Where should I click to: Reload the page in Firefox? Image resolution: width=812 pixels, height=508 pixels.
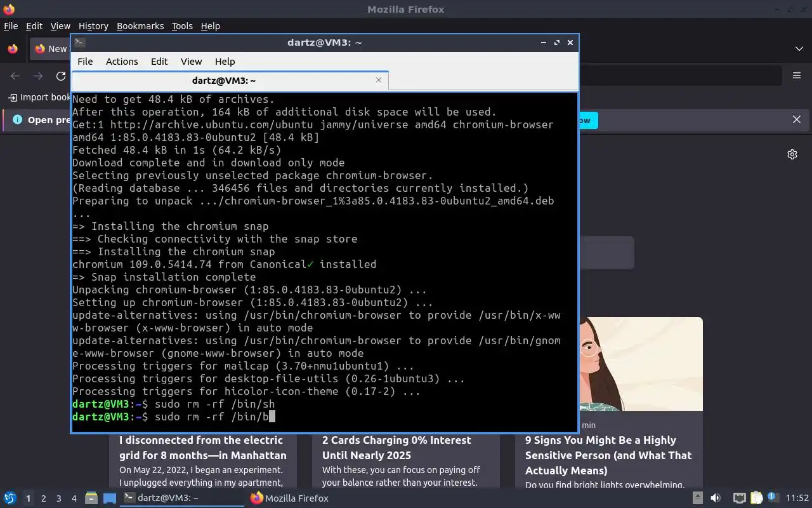point(61,76)
